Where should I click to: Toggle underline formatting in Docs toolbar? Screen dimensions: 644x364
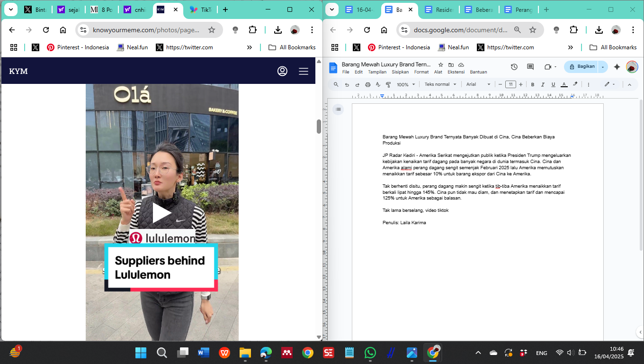pos(553,84)
